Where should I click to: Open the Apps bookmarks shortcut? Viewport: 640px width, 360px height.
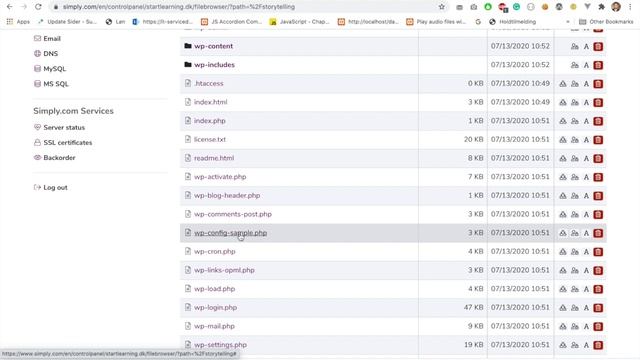coord(18,22)
